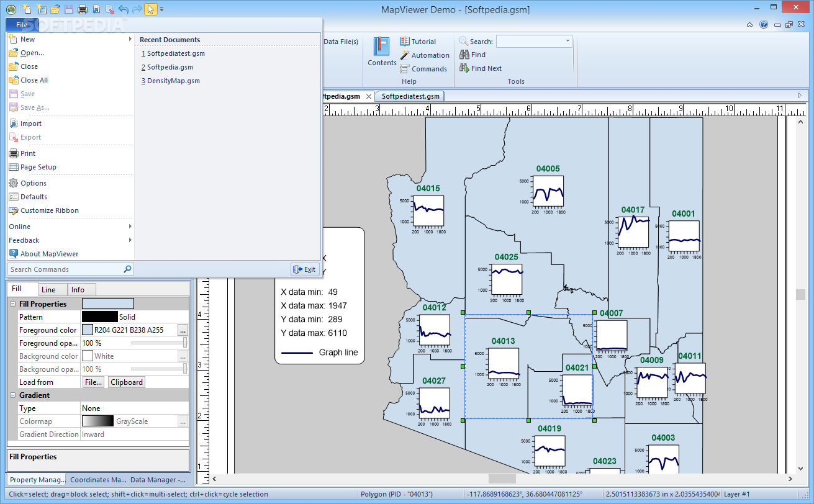Undo last action with blue arrow icon
Screen dimensions: 814x504
point(123,9)
